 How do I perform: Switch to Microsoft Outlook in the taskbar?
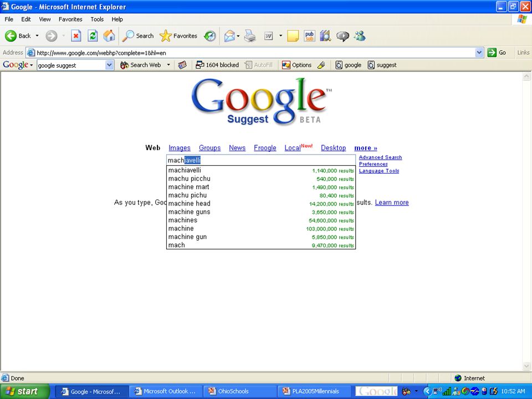tap(165, 391)
